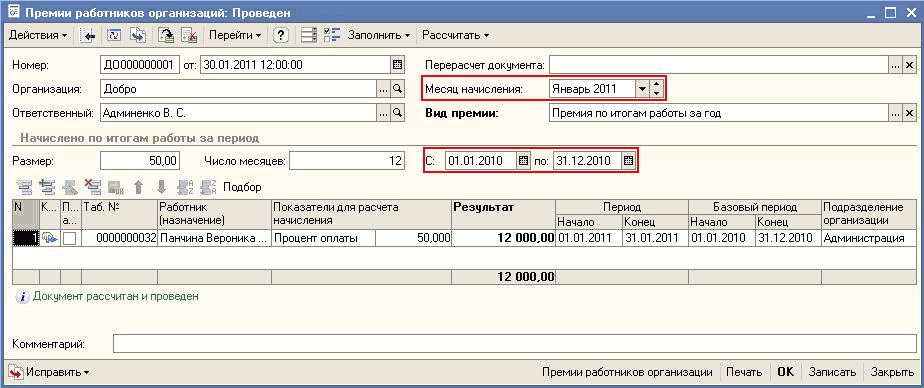Click the sort descending Z-A icon
Screen dimensions: 924x388
pos(209,188)
